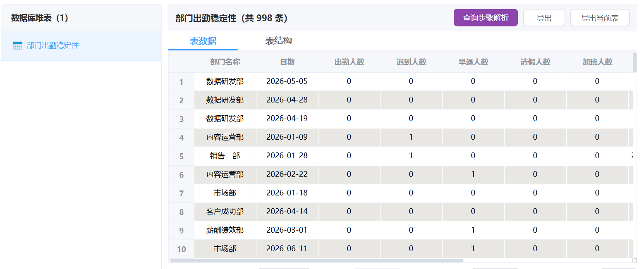
Task: Click the 请假人数 column header
Action: coord(535,62)
